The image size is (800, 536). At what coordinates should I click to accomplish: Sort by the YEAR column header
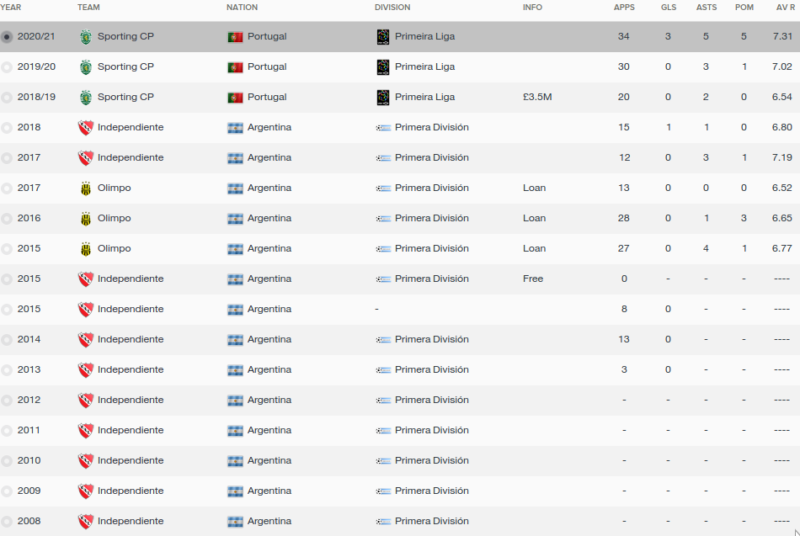pos(11,7)
